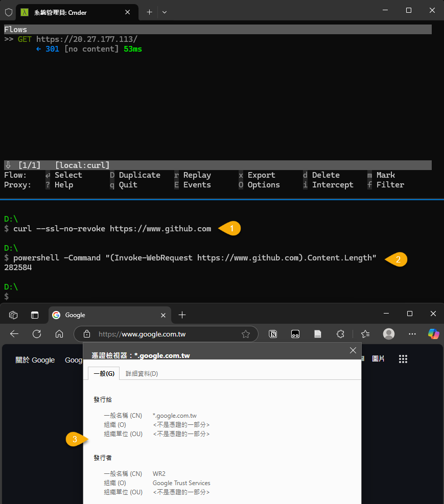Open Edge Settings and more menu
Viewport: 444px width, 504px height.
tap(412, 334)
